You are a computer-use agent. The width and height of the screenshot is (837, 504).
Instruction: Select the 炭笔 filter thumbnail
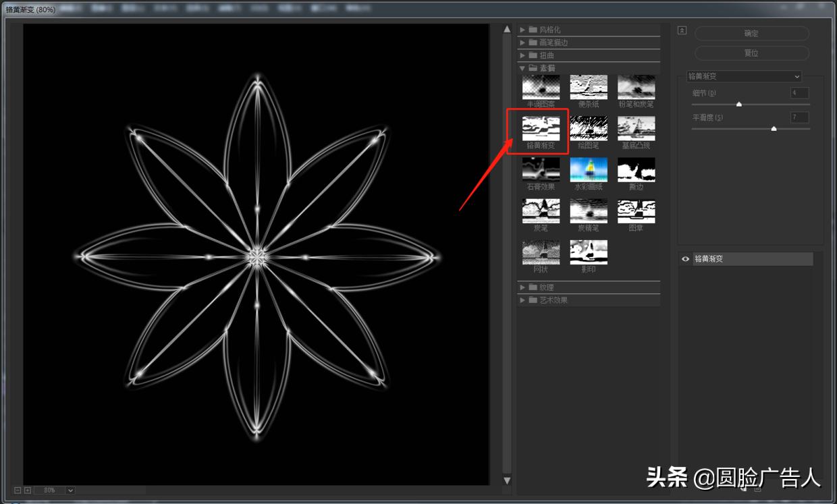coord(541,211)
